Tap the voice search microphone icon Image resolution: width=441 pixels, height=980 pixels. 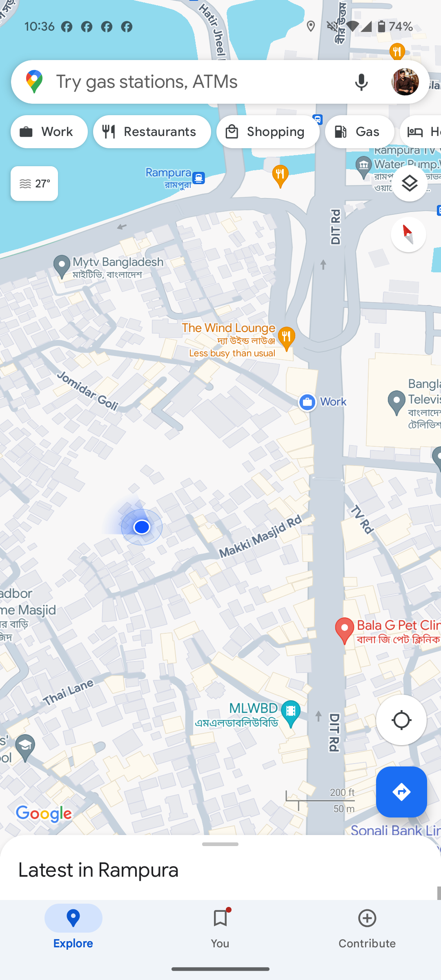[361, 82]
